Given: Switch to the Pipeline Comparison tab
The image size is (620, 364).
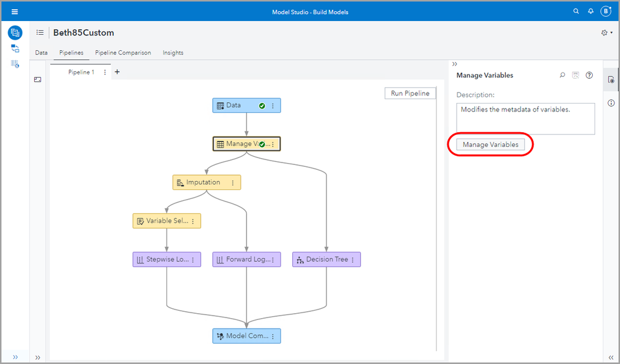Looking at the screenshot, I should tap(123, 53).
